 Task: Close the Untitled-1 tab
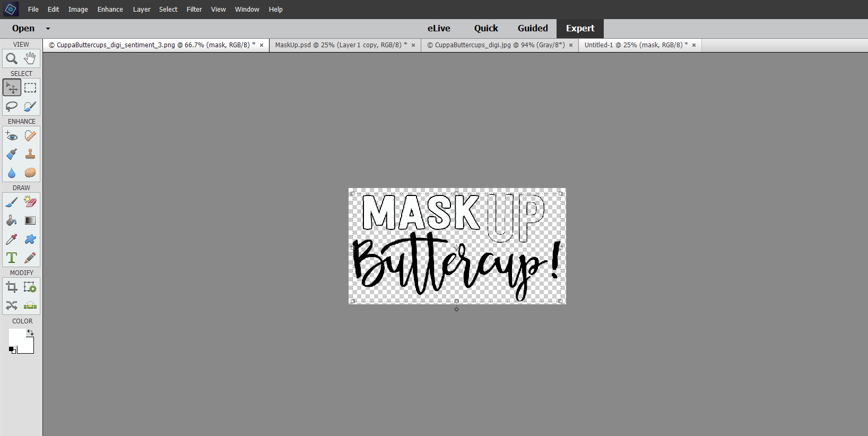pos(694,45)
